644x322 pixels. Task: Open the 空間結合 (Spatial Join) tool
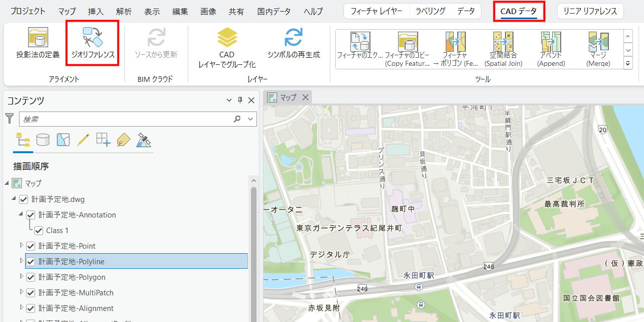point(503,49)
